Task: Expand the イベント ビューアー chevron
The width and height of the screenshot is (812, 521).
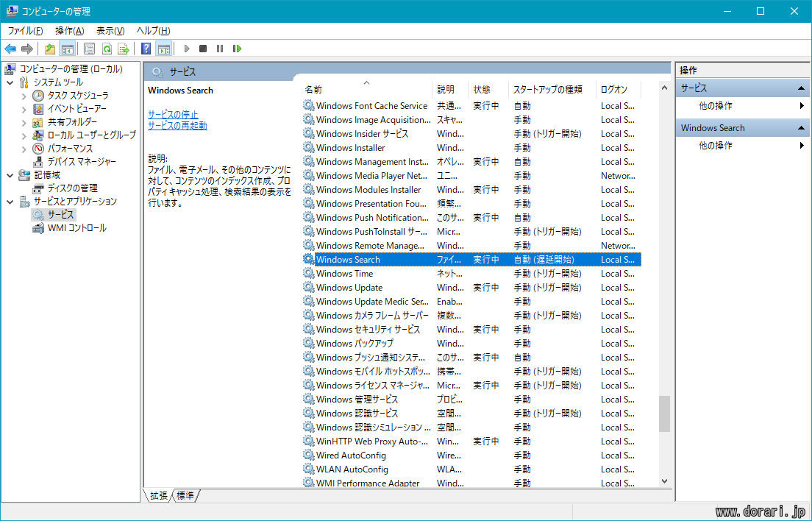Action: pyautogui.click(x=24, y=109)
